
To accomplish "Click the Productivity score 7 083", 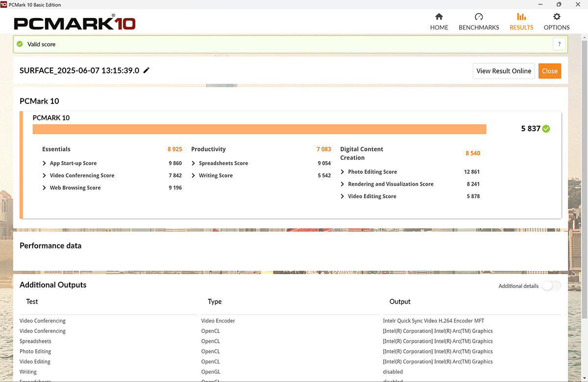I will pyautogui.click(x=324, y=149).
